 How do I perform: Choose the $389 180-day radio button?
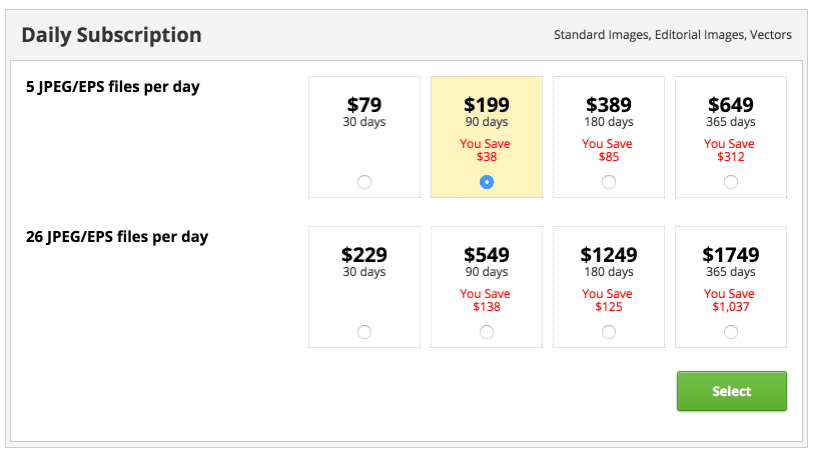(x=609, y=182)
